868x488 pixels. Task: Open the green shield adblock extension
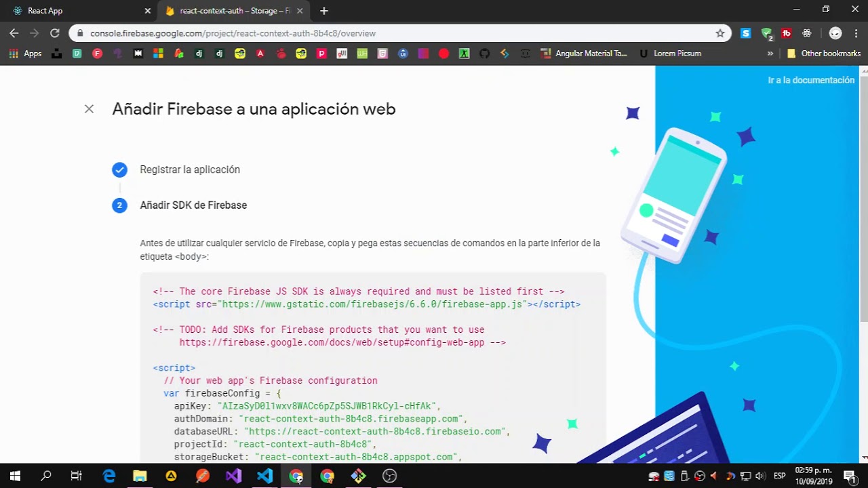766,33
